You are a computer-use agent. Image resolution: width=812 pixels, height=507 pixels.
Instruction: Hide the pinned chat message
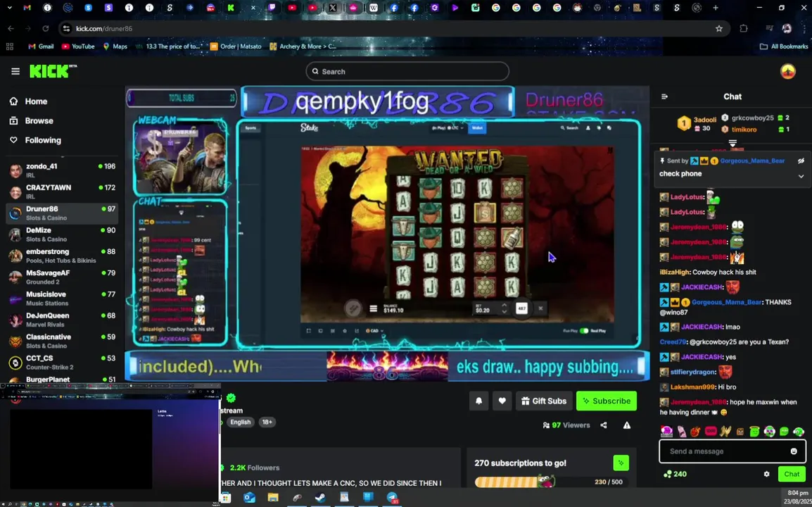801,161
